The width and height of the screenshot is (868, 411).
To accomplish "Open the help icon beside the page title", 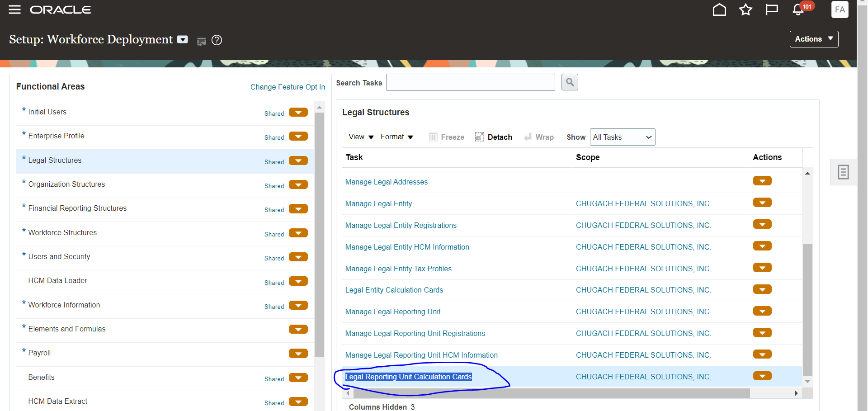I will (x=217, y=40).
